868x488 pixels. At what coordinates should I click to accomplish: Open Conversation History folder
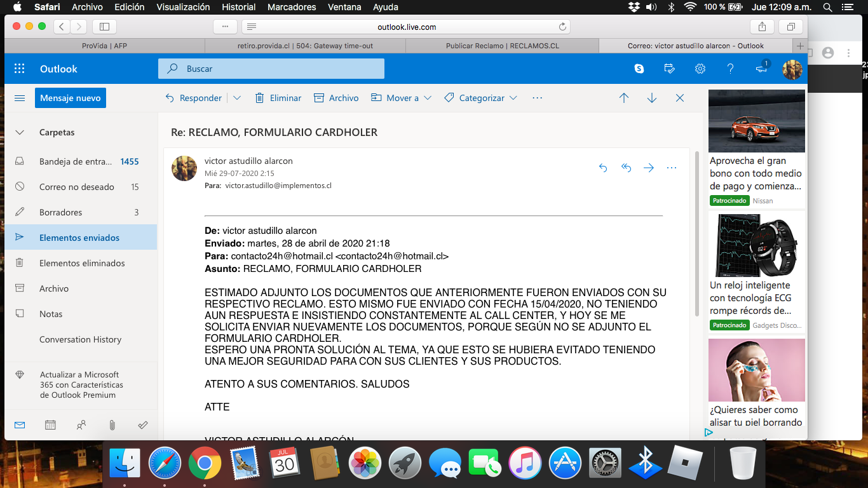(81, 339)
